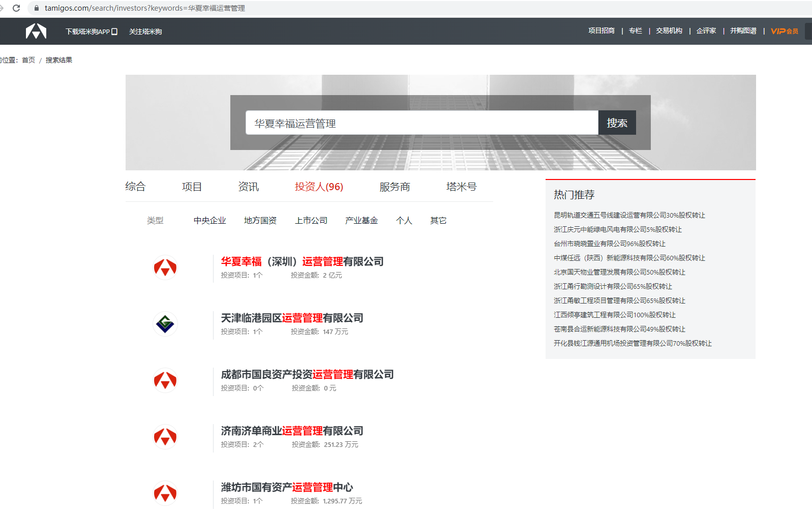Switch to the 服务商 tab
Image resolution: width=812 pixels, height=511 pixels.
[x=395, y=187]
